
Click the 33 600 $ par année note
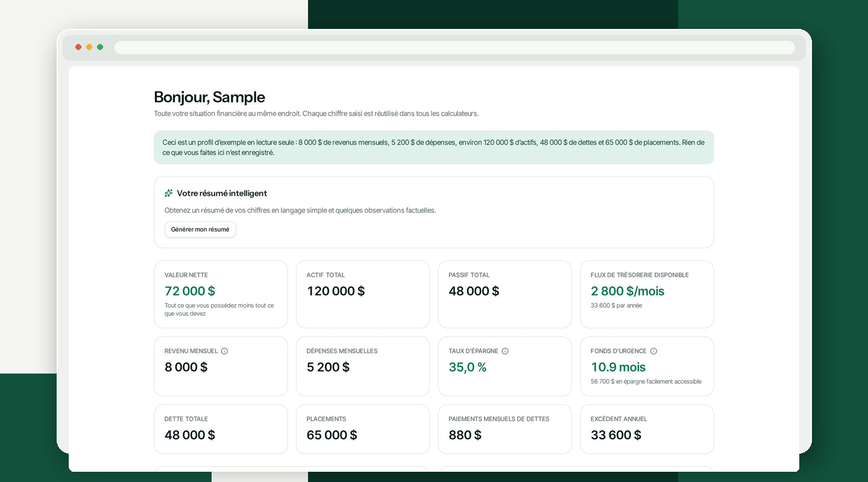point(616,305)
